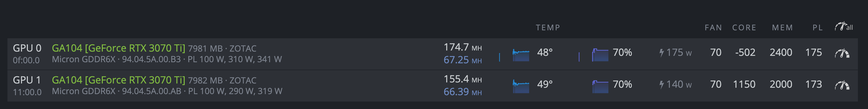The image size is (868, 109).
Task: Click GPU 0 core clock value -502
Action: coord(745,53)
